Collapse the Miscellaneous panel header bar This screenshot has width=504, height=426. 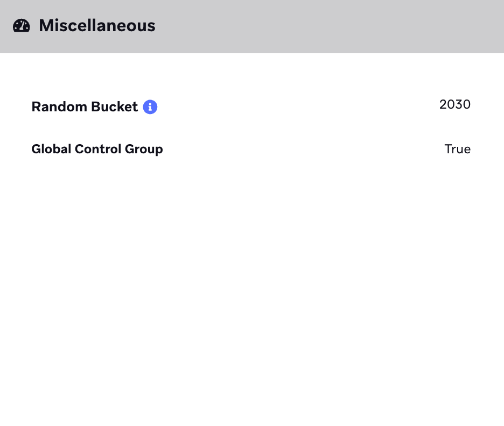[252, 26]
